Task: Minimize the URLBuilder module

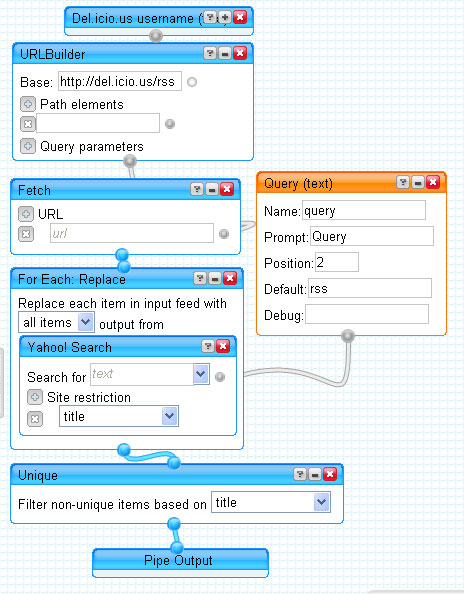Action: (225, 53)
